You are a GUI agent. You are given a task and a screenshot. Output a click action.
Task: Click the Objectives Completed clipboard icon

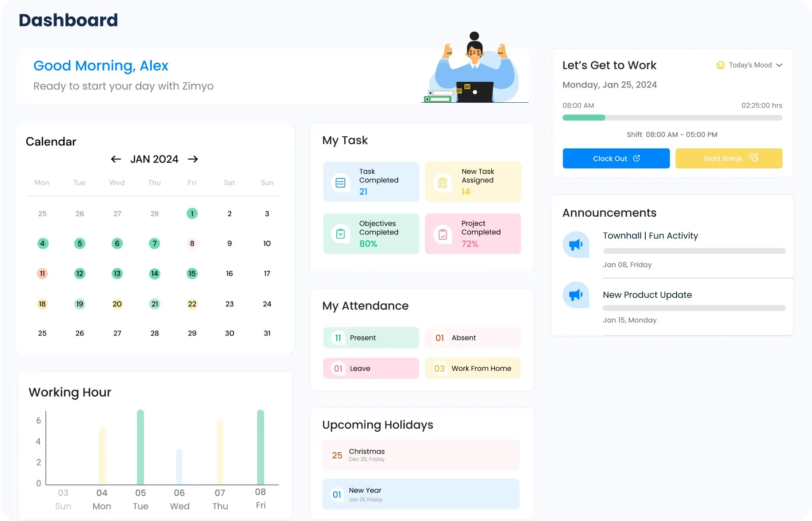[341, 234]
